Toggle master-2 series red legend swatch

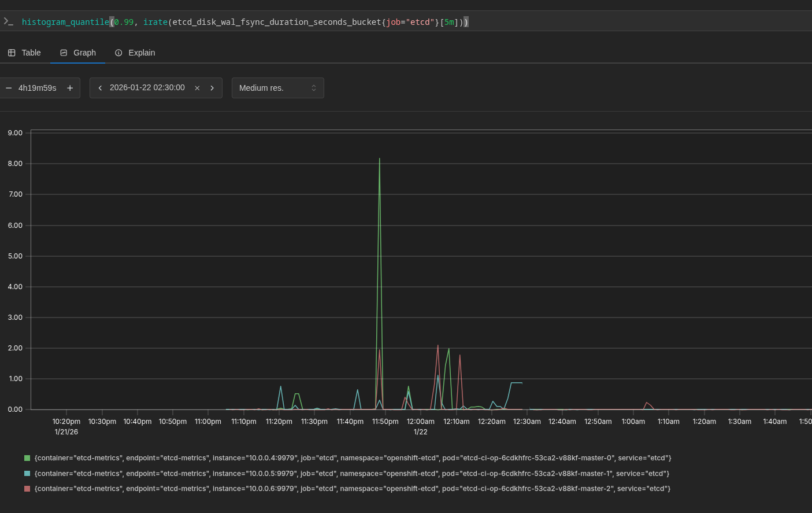coord(27,489)
